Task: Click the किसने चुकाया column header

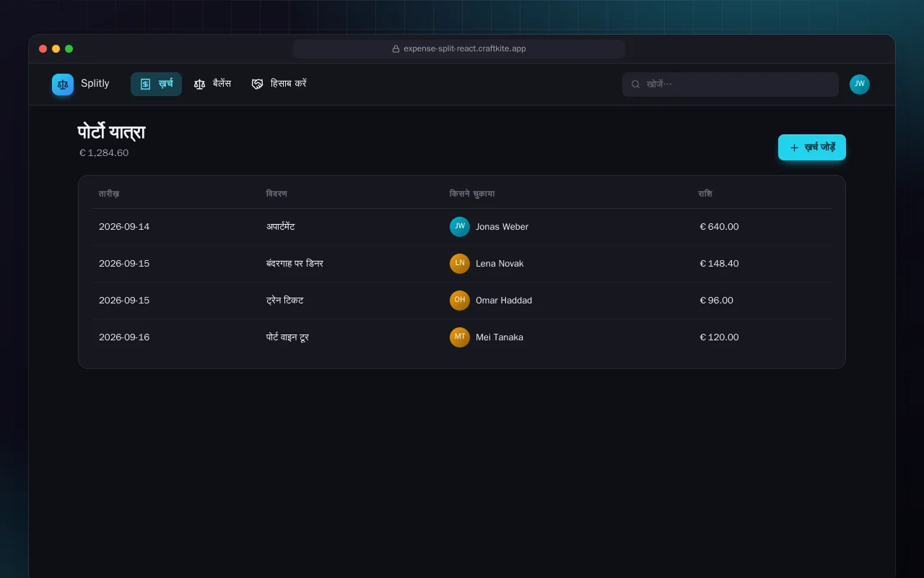Action: 472,194
